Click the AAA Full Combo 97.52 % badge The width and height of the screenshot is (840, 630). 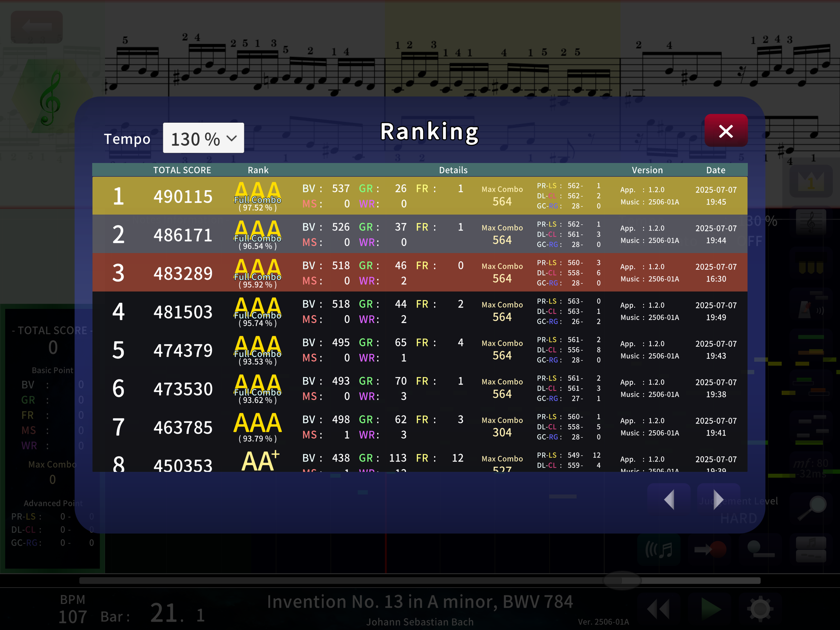tap(258, 196)
